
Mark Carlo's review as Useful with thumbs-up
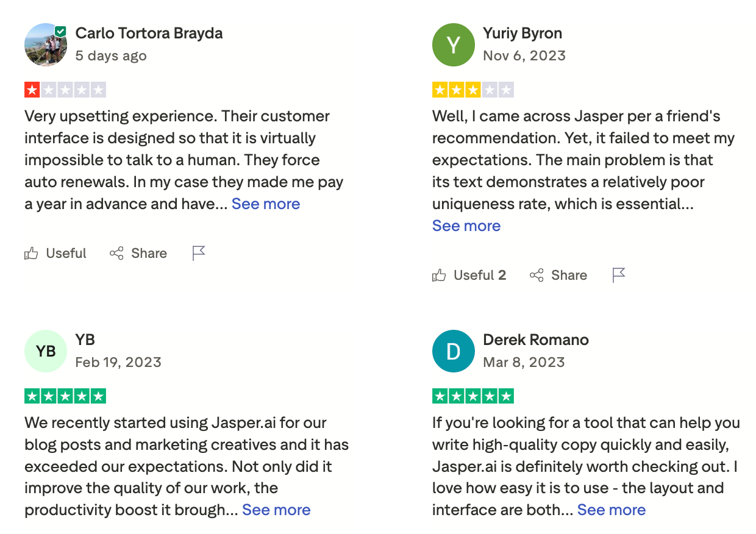tap(55, 253)
